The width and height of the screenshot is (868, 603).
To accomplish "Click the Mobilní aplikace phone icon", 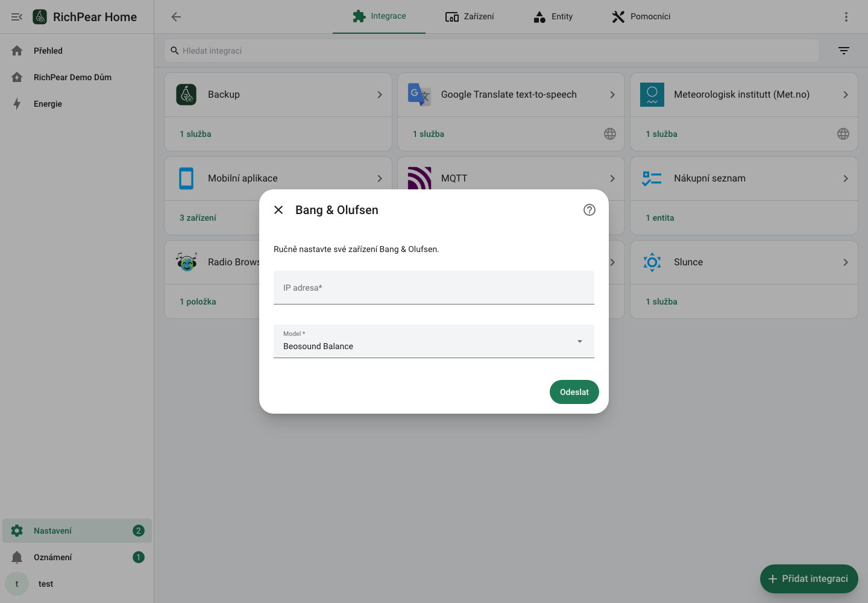I will click(186, 178).
